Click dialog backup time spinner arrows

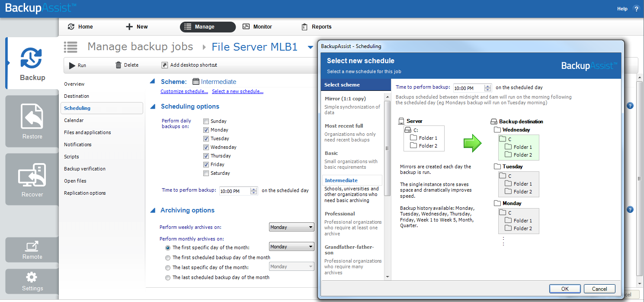[x=488, y=88]
